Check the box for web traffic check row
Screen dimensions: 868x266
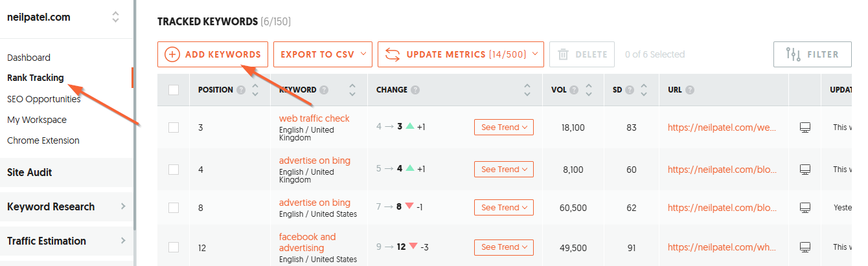(174, 127)
